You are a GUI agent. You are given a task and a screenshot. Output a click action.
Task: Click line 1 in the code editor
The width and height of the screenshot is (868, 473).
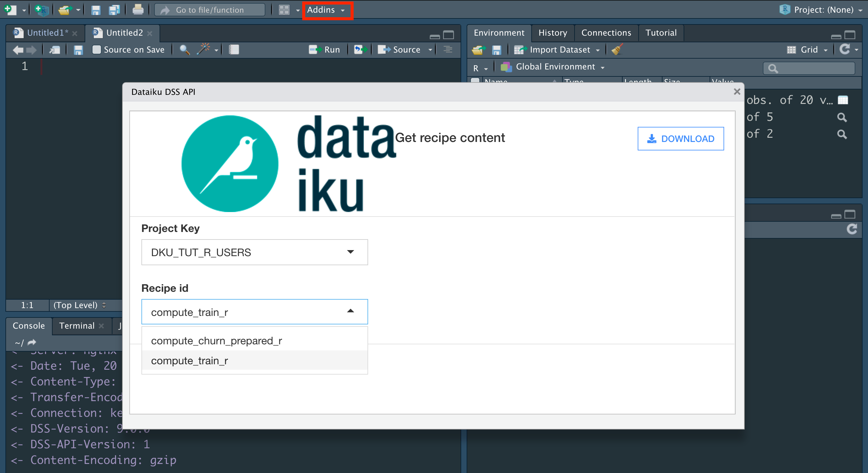249,66
